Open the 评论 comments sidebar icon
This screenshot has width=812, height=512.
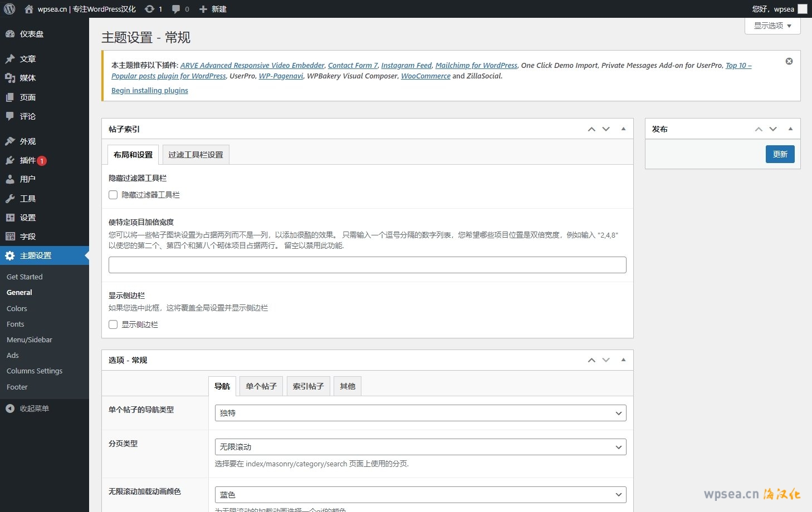[10, 116]
